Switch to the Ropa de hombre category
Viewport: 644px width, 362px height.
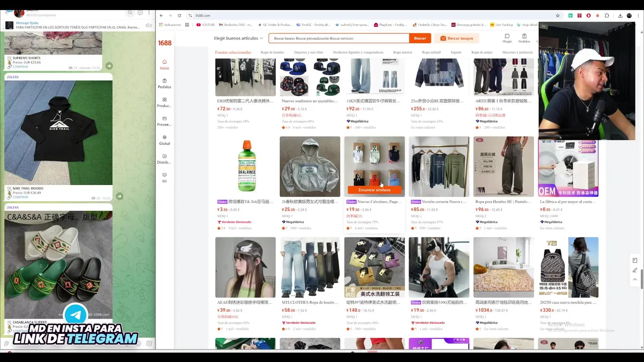click(272, 52)
